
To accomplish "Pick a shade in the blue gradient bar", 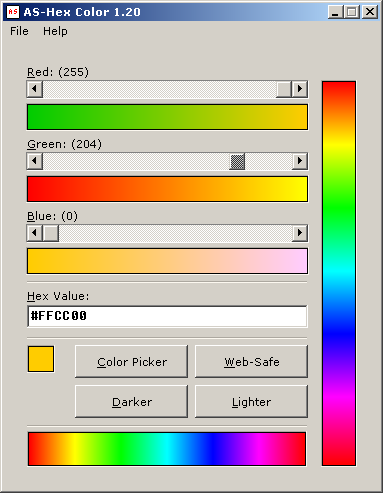I will (x=167, y=261).
